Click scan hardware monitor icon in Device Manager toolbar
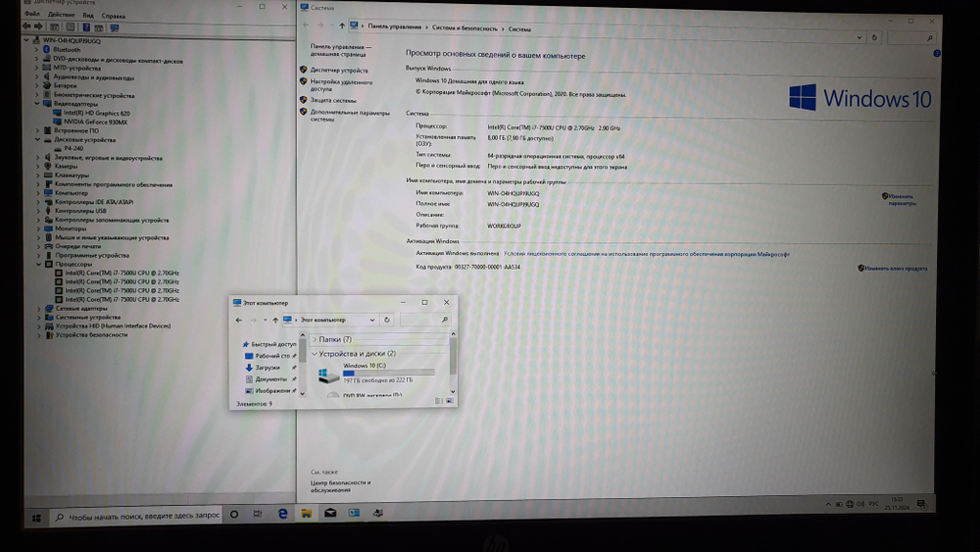 click(x=115, y=27)
